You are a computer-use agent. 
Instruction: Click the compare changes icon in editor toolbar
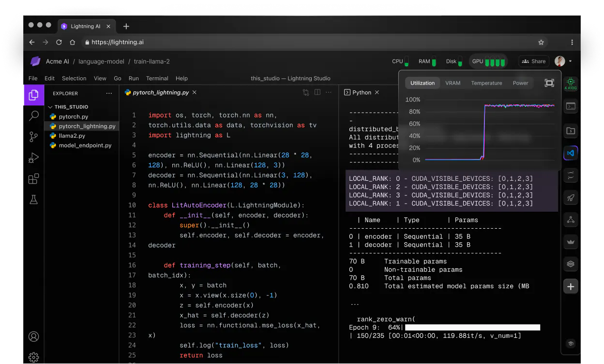coord(306,92)
